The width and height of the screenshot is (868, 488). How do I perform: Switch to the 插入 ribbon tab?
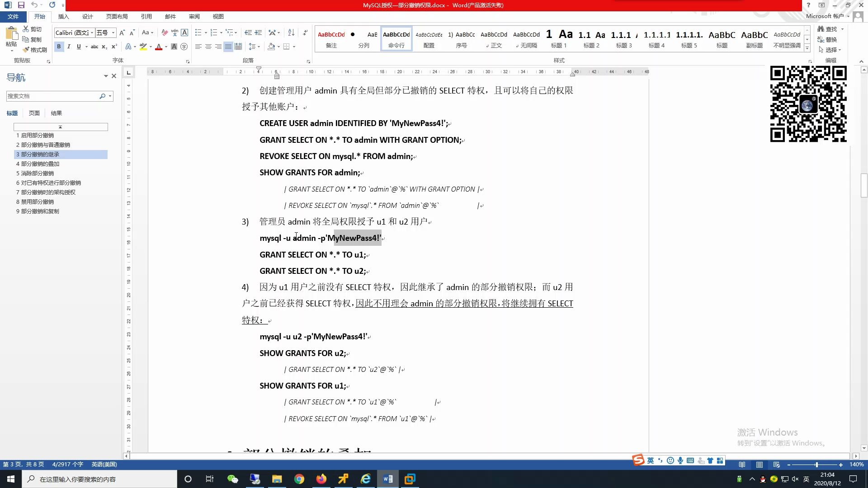(63, 16)
